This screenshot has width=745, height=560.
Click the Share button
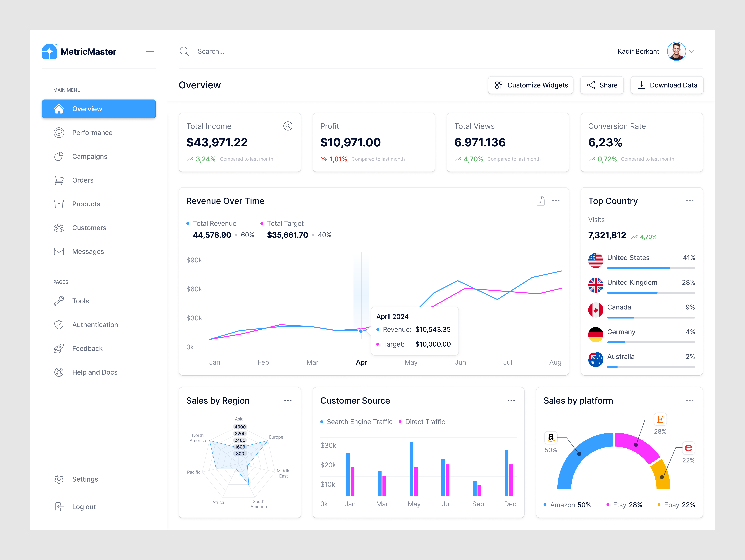(x=602, y=85)
